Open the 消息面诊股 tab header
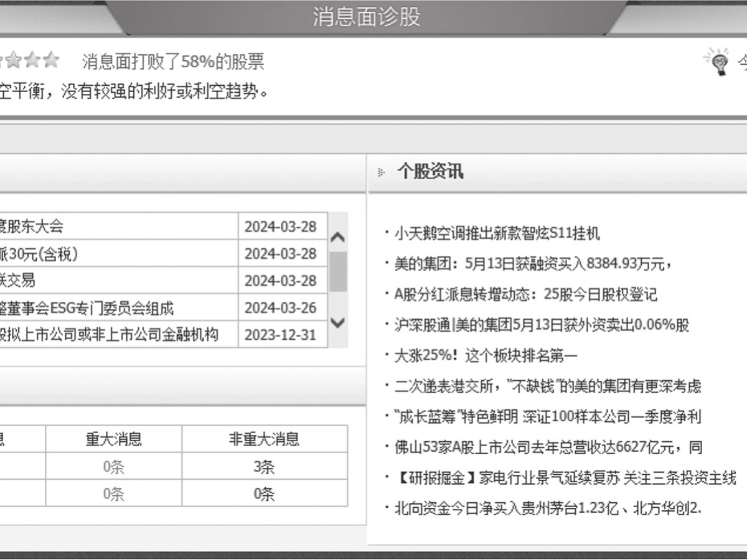The height and width of the screenshot is (560, 747). (x=366, y=17)
